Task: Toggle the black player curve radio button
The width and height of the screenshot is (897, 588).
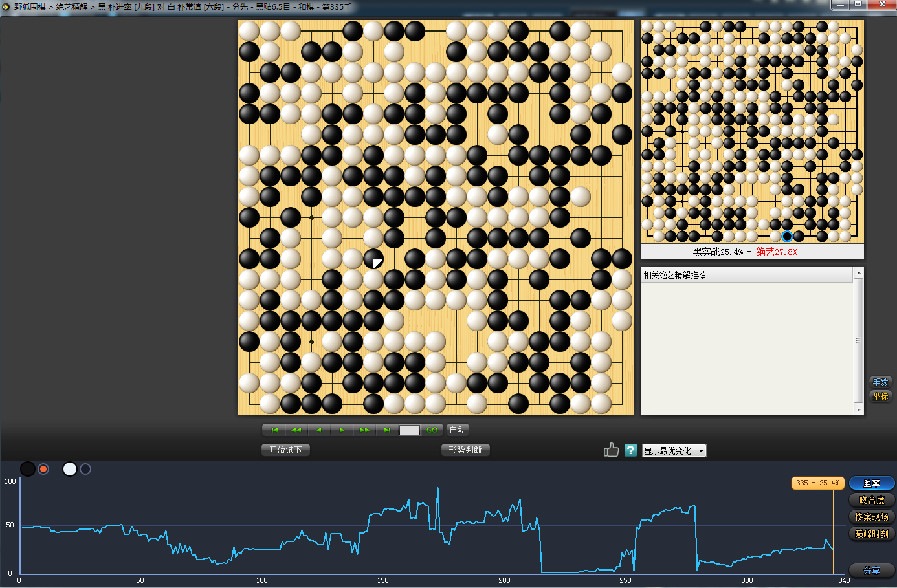Action: coord(43,469)
